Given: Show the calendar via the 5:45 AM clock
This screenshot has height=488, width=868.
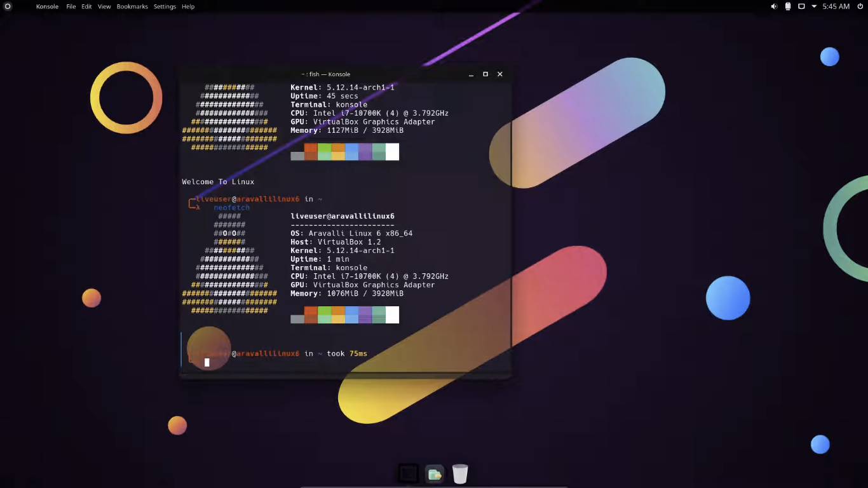Looking at the screenshot, I should [x=836, y=6].
